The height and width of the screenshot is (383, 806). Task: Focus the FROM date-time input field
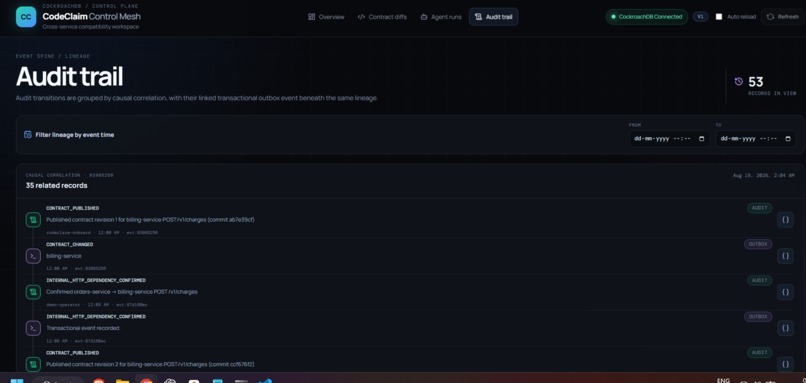(x=669, y=139)
